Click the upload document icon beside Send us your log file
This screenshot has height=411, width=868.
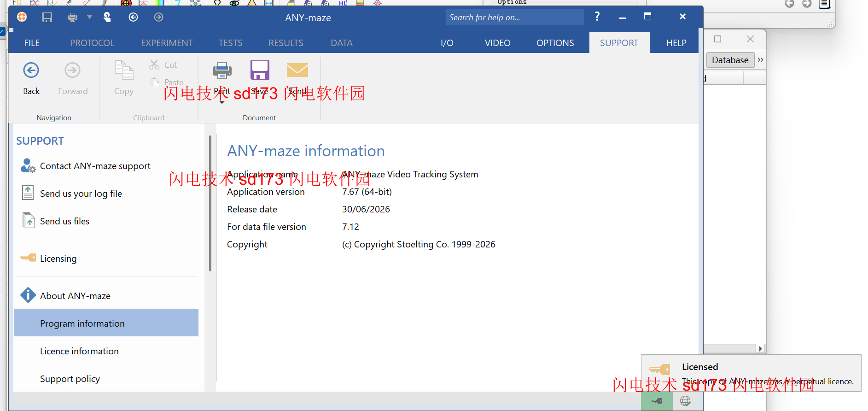point(28,193)
